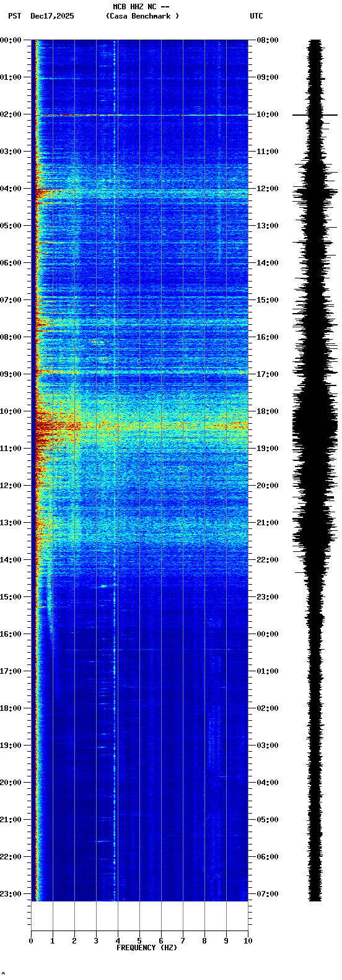This screenshot has width=342, height=980.
Task: Click PST time label 13:00
Action: [11, 523]
